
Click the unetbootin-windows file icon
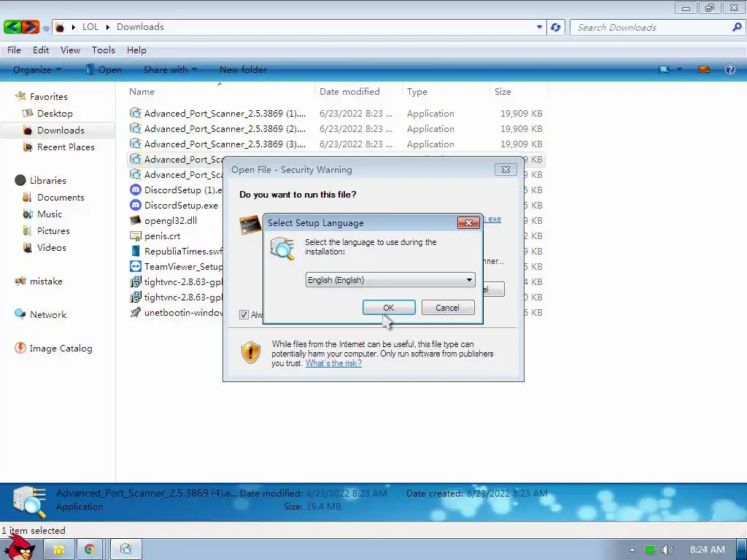(135, 312)
